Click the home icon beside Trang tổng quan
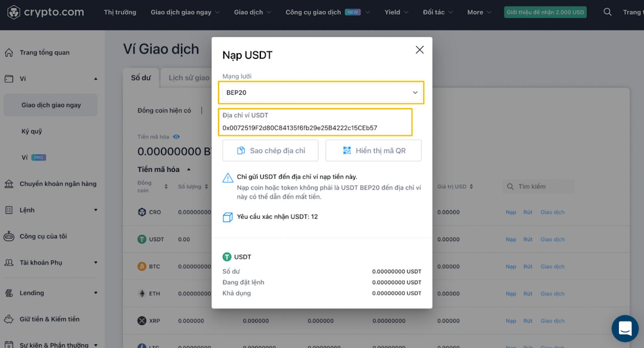This screenshot has width=644, height=348. coord(9,52)
